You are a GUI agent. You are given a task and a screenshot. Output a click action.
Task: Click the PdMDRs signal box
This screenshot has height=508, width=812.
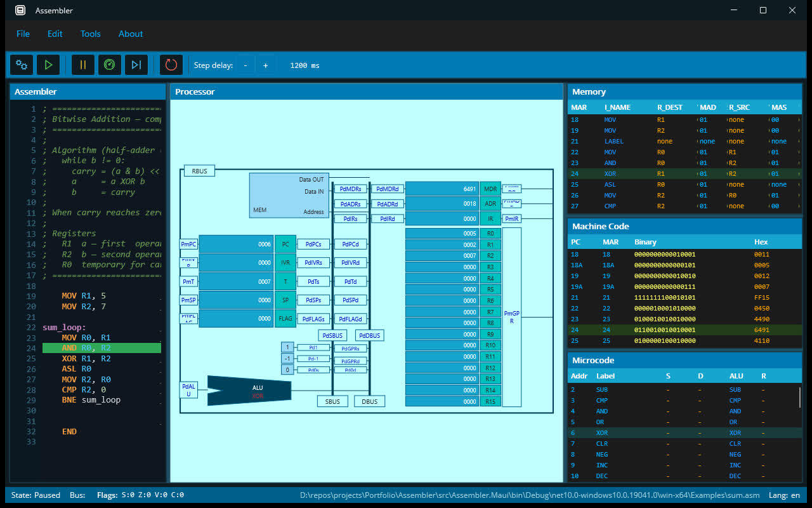350,189
